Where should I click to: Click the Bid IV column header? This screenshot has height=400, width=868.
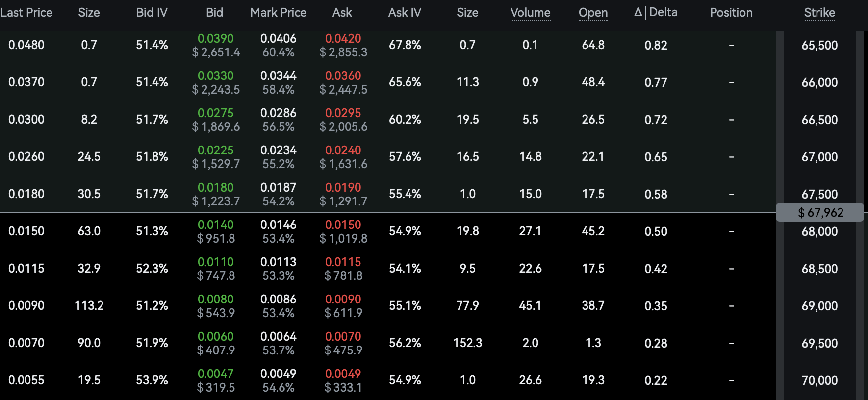[x=152, y=13]
